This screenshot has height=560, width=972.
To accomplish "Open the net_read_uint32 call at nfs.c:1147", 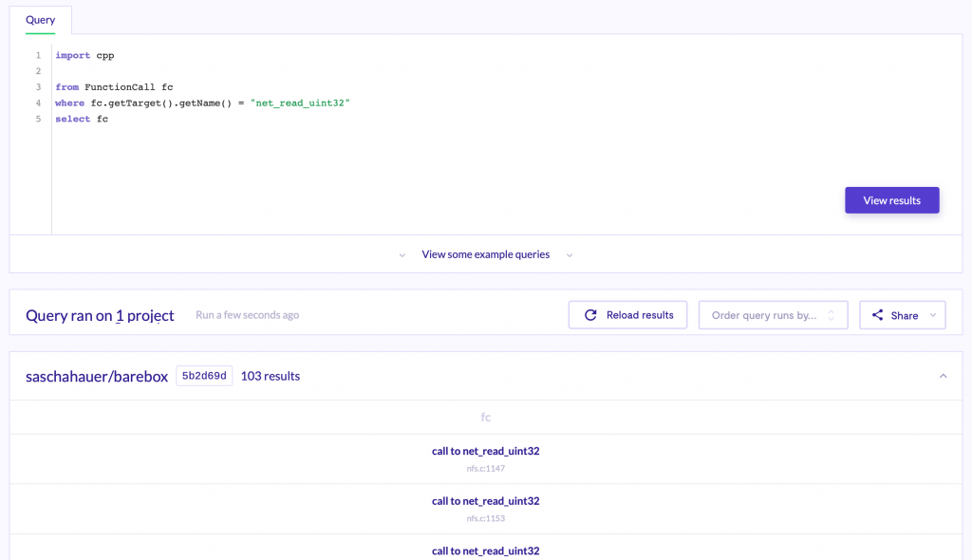I will tap(485, 452).
